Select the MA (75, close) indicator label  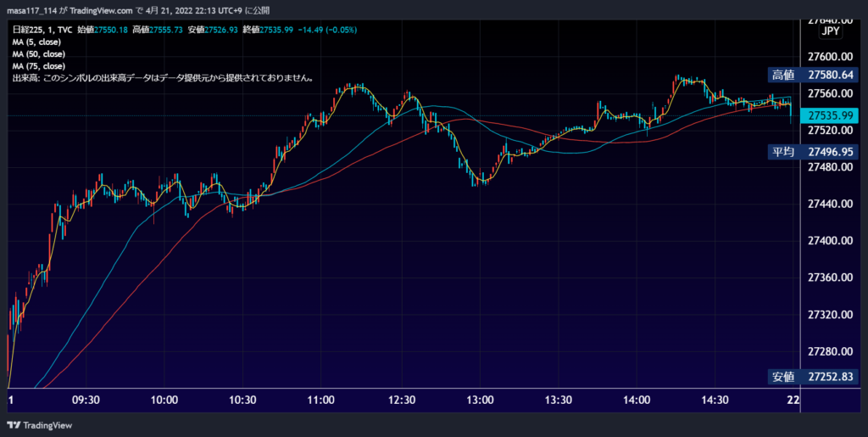[x=39, y=66]
